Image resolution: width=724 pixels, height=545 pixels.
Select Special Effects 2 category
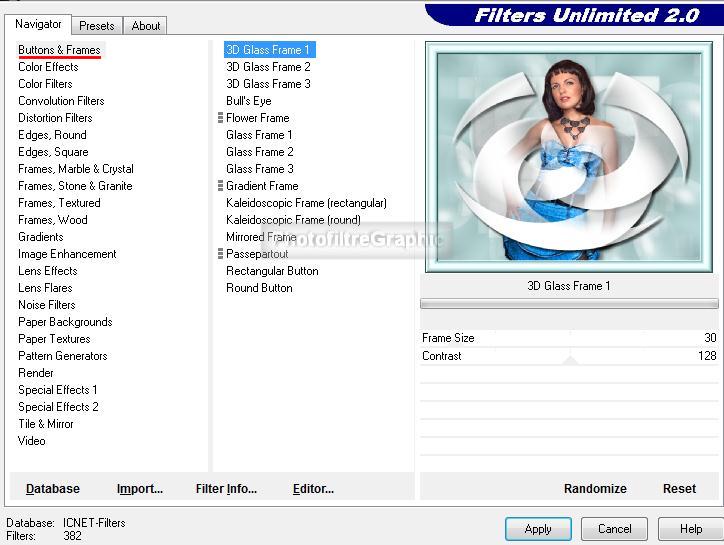pyautogui.click(x=58, y=407)
